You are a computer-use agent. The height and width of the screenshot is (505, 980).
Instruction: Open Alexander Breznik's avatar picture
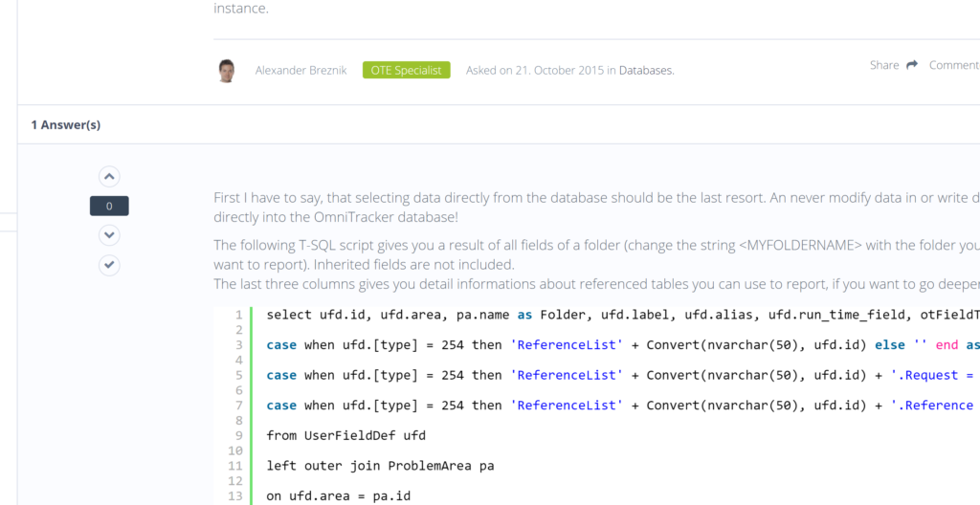click(227, 70)
